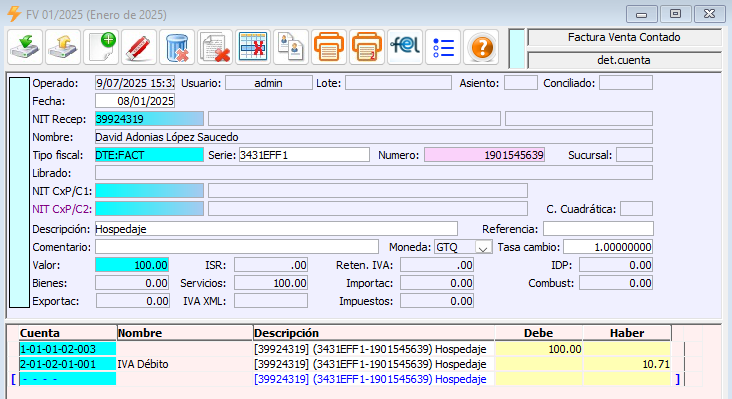This screenshot has height=399, width=732.
Task: Click the Cuenta column header
Action: click(x=68, y=333)
